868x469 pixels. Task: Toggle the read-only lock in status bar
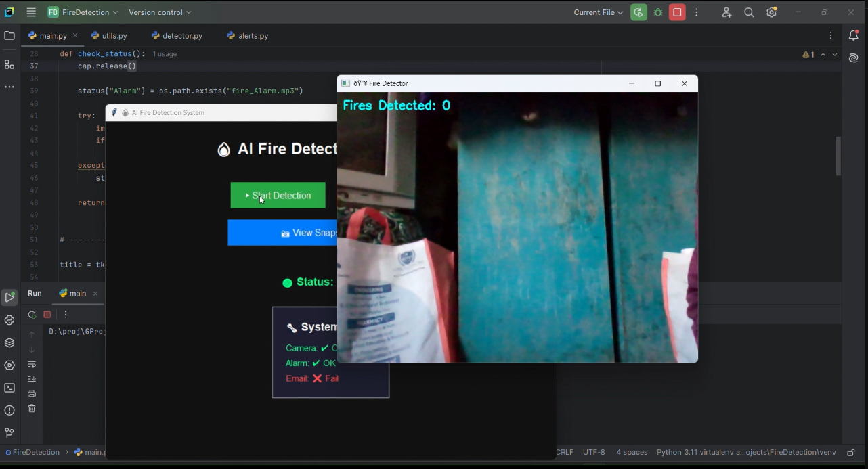[851, 452]
